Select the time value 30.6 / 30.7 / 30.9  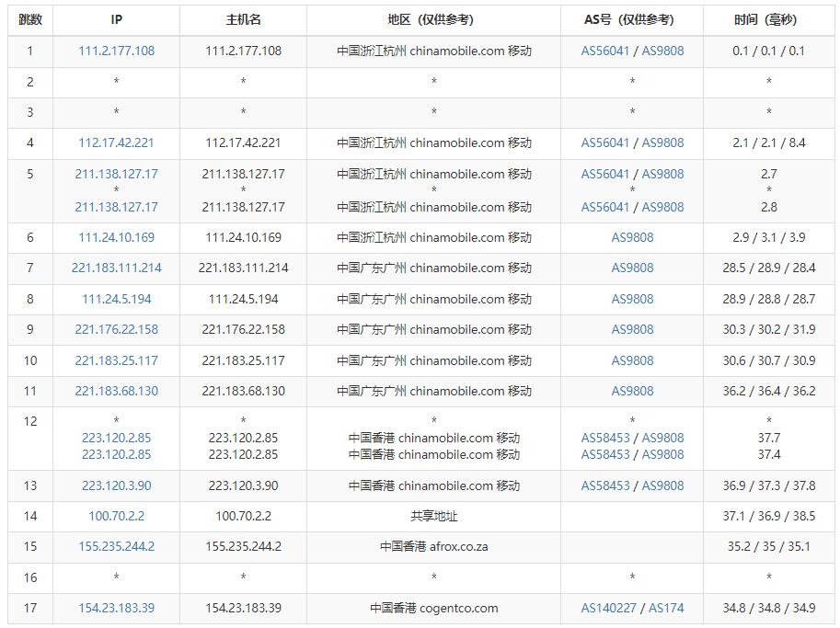(769, 360)
